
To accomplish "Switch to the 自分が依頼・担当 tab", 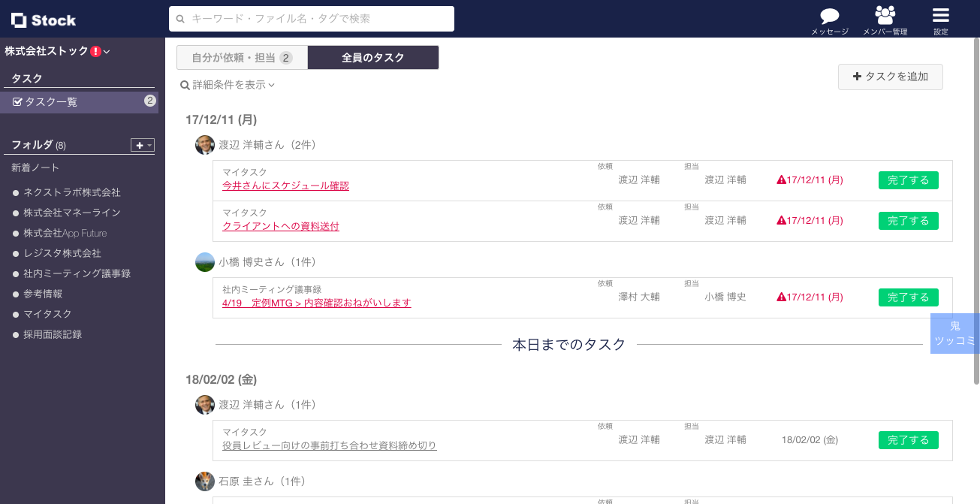I will 242,56.
